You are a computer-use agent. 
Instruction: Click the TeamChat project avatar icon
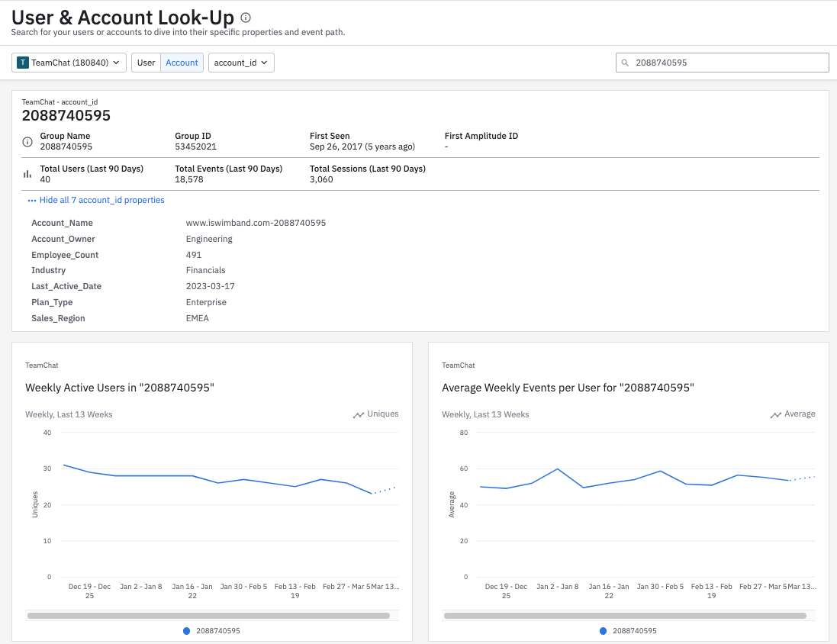pos(23,63)
